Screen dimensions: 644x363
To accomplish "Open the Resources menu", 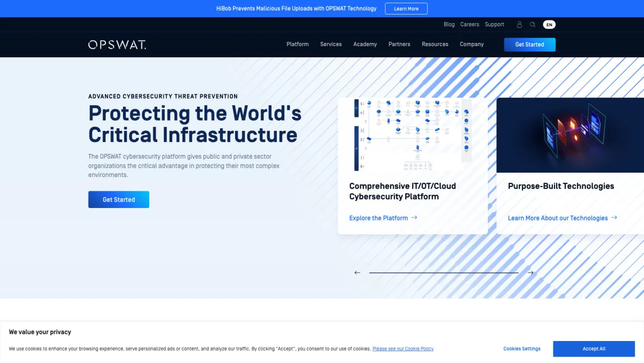I will pyautogui.click(x=435, y=45).
